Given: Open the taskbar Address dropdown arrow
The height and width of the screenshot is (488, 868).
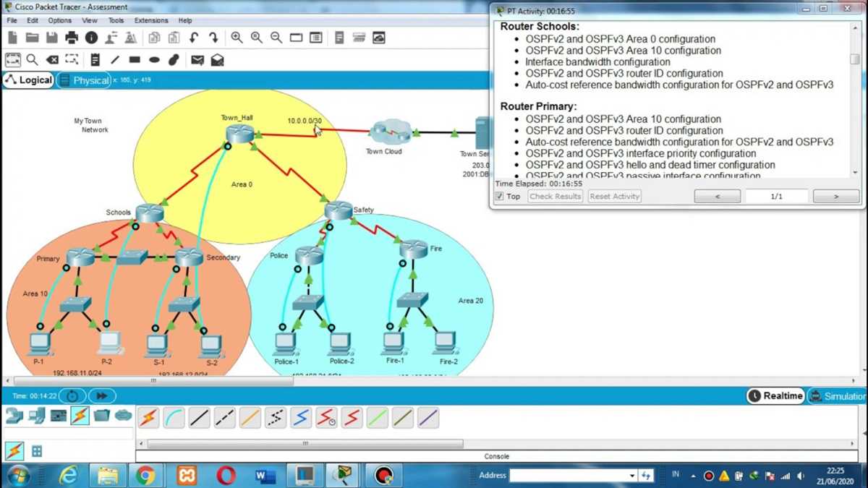Looking at the screenshot, I should click(x=631, y=476).
